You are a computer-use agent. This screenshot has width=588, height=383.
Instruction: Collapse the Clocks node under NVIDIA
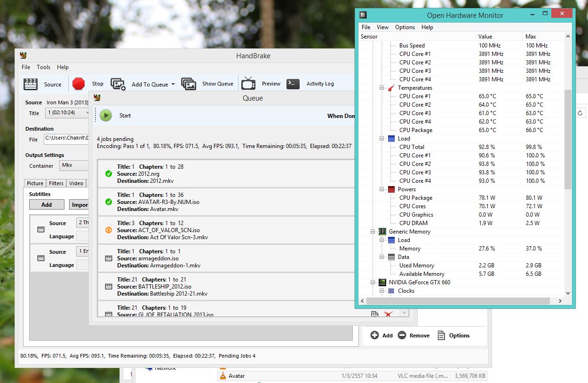(x=382, y=291)
